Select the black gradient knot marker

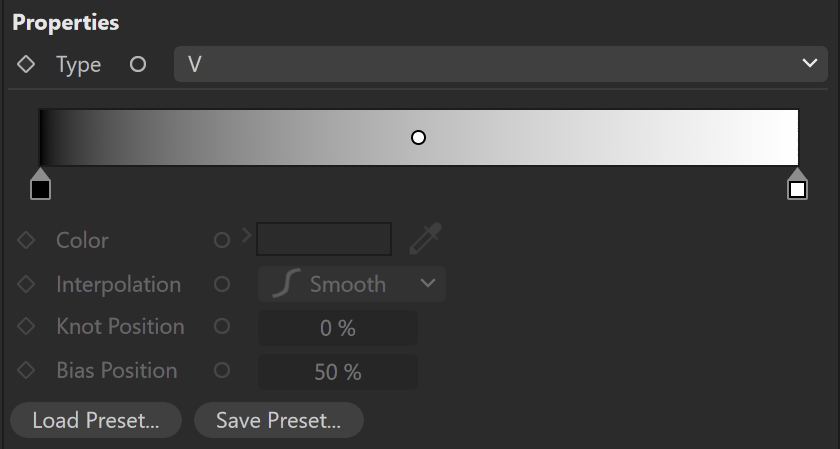click(40, 184)
